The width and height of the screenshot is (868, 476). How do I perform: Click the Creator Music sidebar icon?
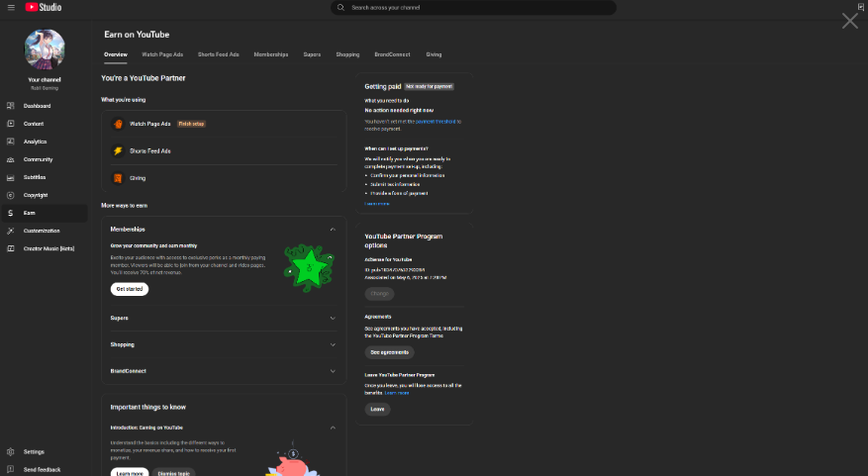point(11,248)
